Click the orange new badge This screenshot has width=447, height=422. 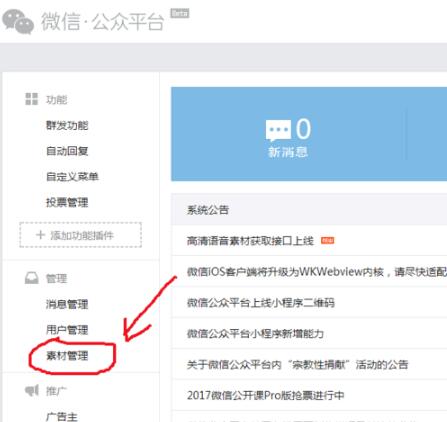pyautogui.click(x=327, y=240)
